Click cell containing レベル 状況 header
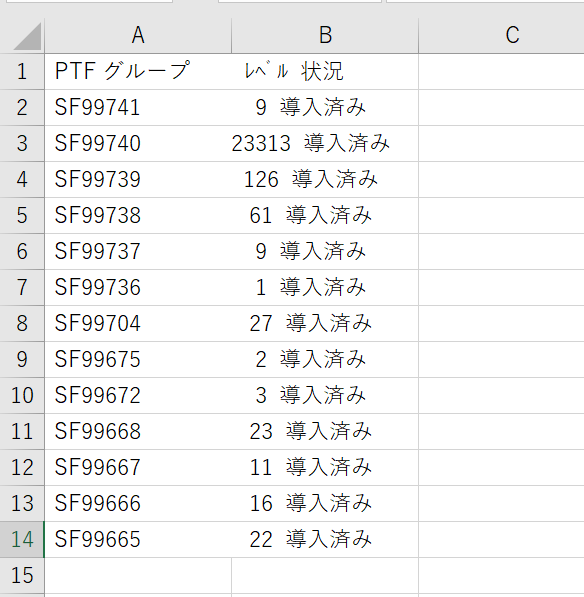The image size is (584, 597). (325, 72)
